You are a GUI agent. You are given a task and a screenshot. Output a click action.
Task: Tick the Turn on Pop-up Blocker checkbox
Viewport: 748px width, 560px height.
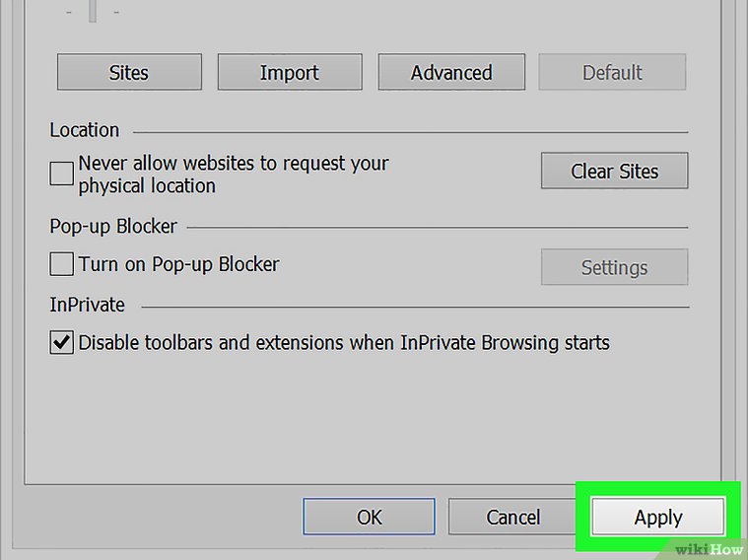click(61, 264)
